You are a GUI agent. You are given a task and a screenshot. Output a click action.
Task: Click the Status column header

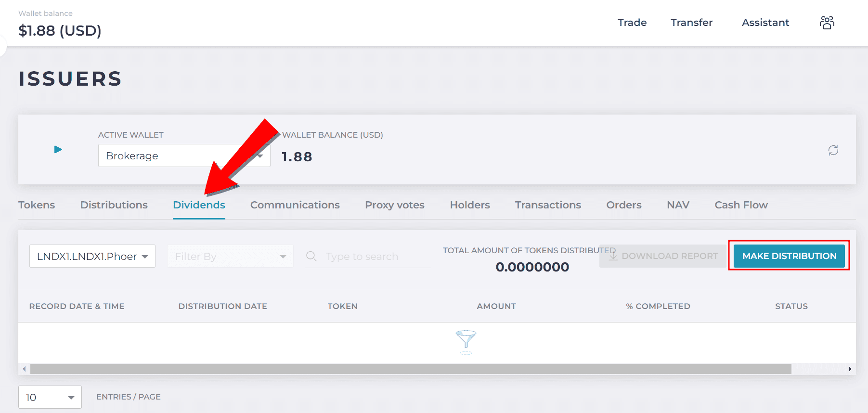tap(791, 306)
